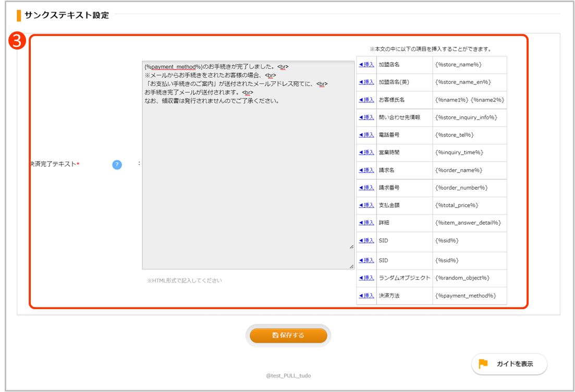Image resolution: width=575 pixels, height=392 pixels.
Task: Insert SID tag directly below 詳細 row
Action: [x=366, y=241]
